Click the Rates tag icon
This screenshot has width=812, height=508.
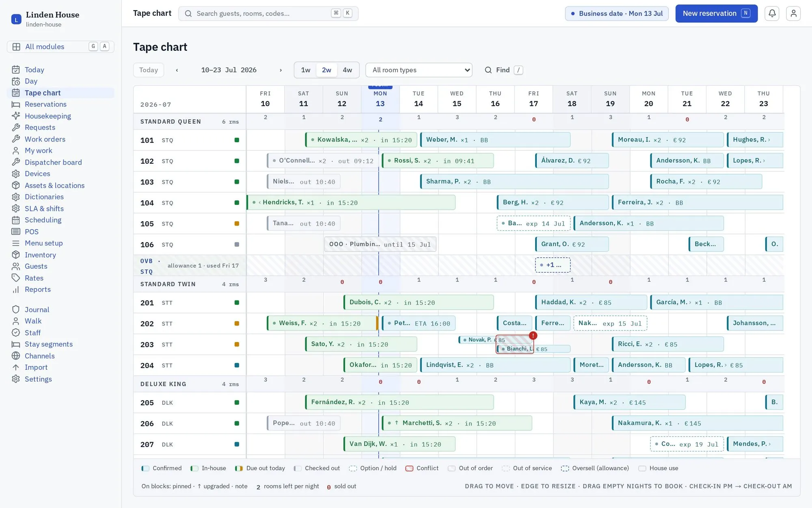coord(16,278)
